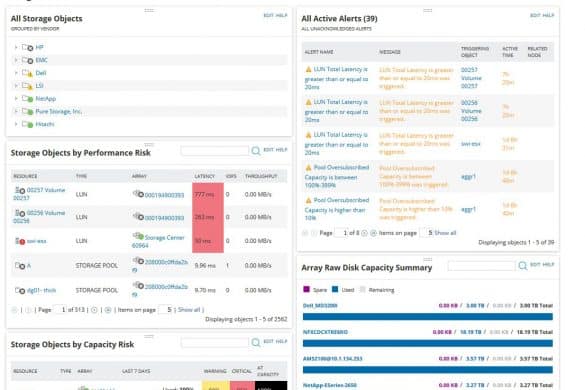Viewport: 585px width, 390px height.
Task: Click page number box in Performance Risk pager
Action: (x=60, y=310)
